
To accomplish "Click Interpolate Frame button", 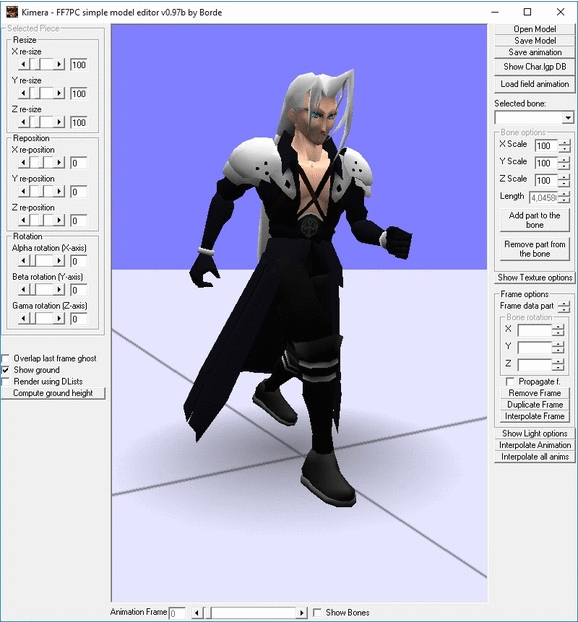I will [534, 416].
